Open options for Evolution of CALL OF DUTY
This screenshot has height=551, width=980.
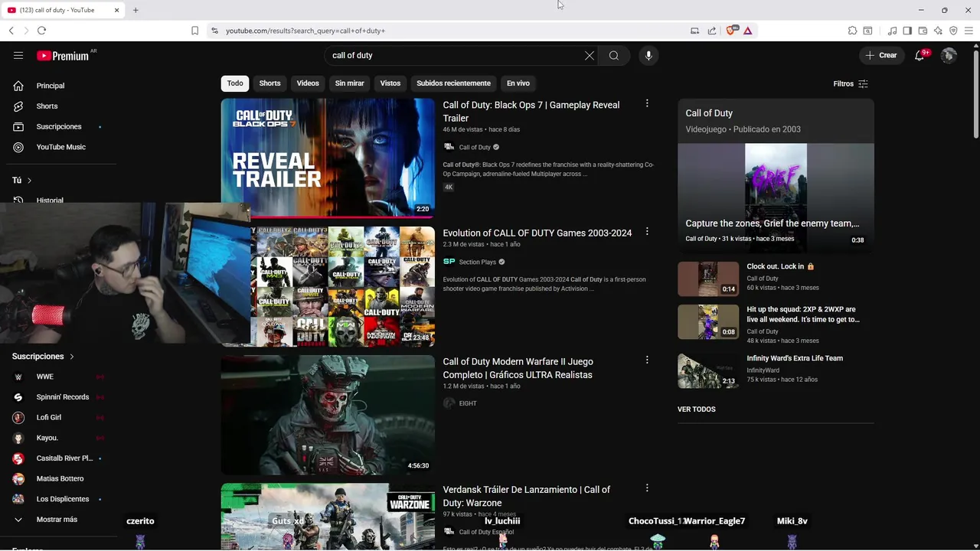click(x=647, y=231)
